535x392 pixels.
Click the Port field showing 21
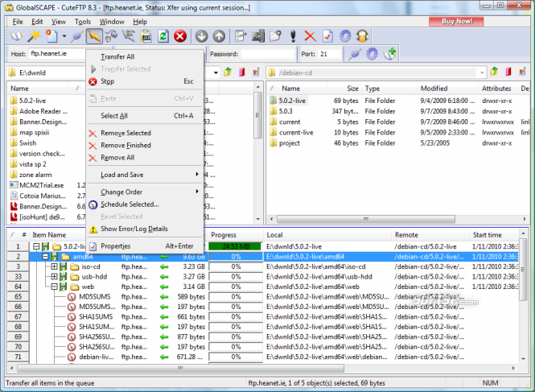coord(330,54)
